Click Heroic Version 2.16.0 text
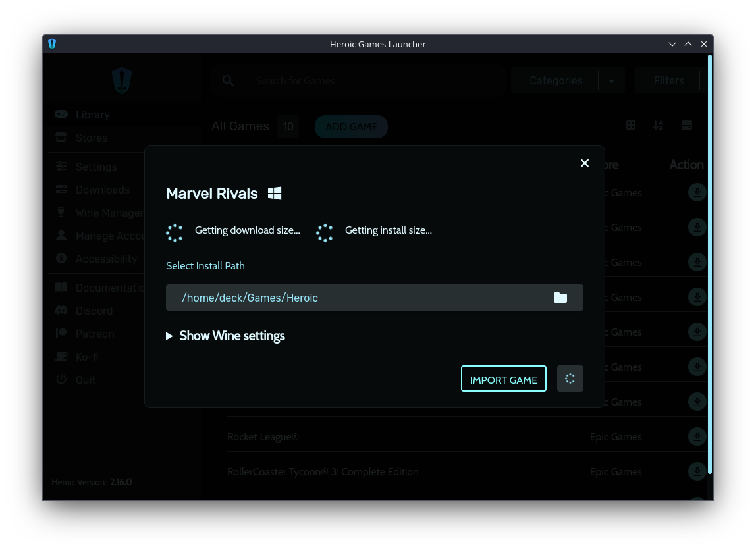756x551 pixels. [x=92, y=482]
